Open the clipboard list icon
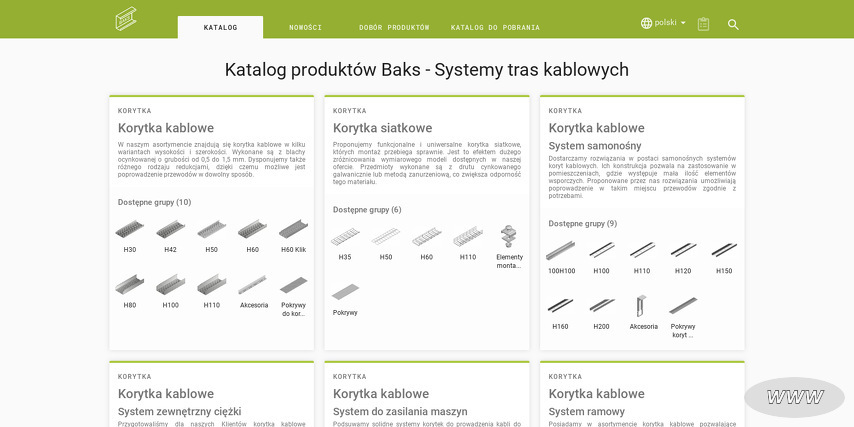Image resolution: width=854 pixels, height=427 pixels. click(703, 24)
